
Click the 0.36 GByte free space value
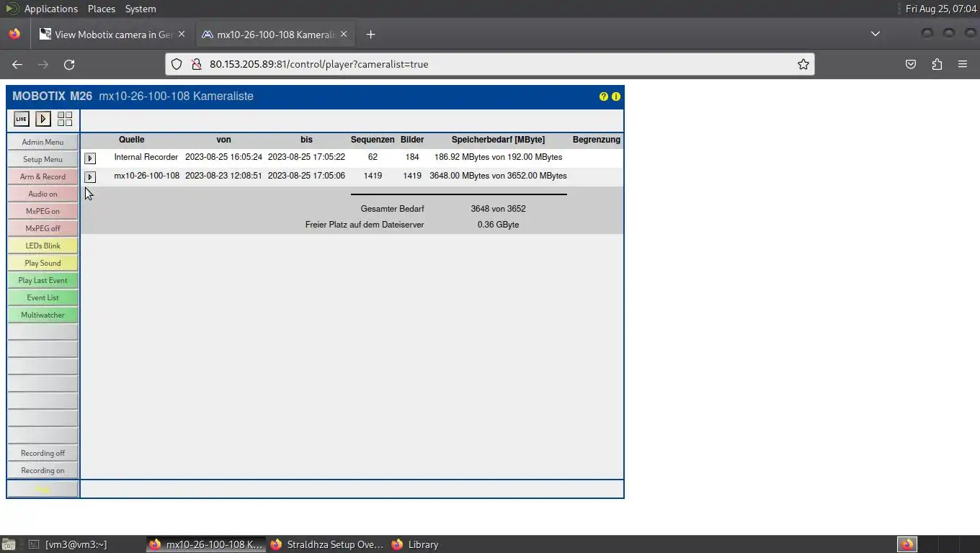(498, 225)
